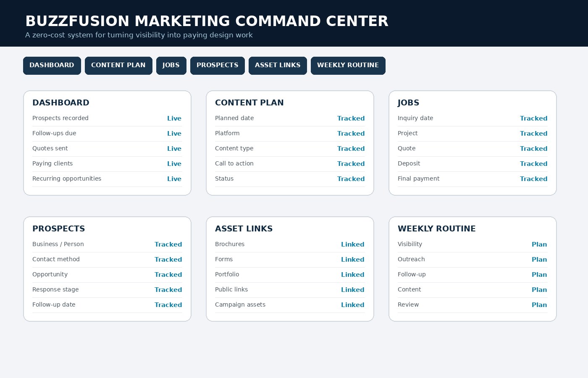Open the ASSET LINKS tab
The height and width of the screenshot is (378, 588).
[x=278, y=66]
